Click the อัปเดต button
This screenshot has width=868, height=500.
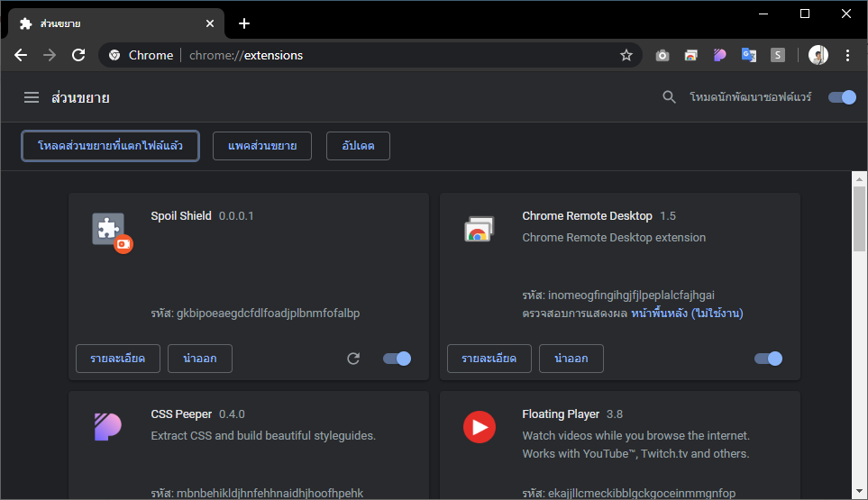[358, 146]
